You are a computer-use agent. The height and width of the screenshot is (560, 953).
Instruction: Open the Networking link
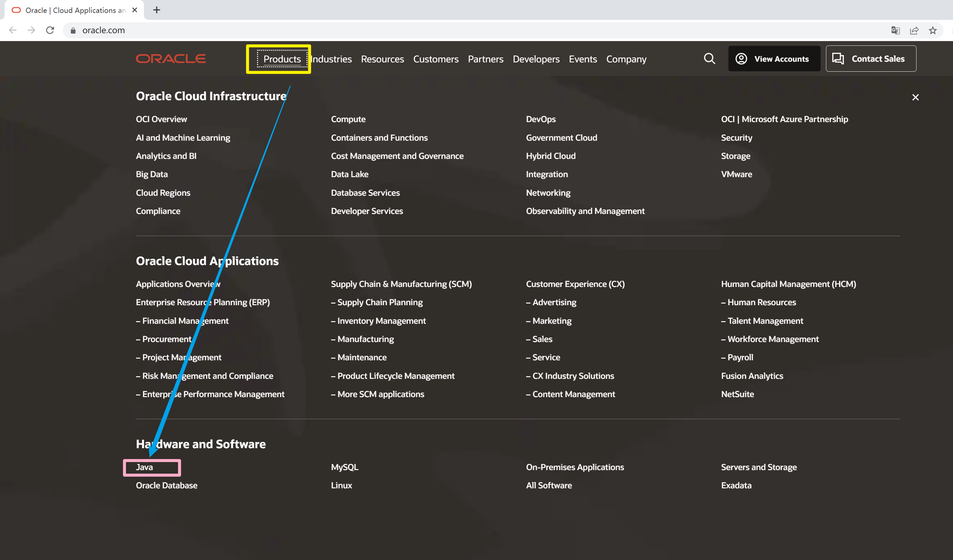click(548, 193)
